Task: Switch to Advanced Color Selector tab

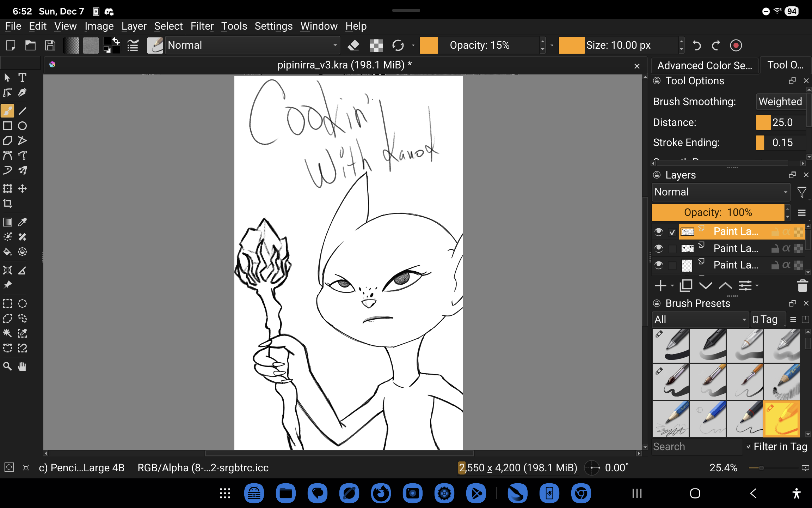Action: [x=704, y=66]
